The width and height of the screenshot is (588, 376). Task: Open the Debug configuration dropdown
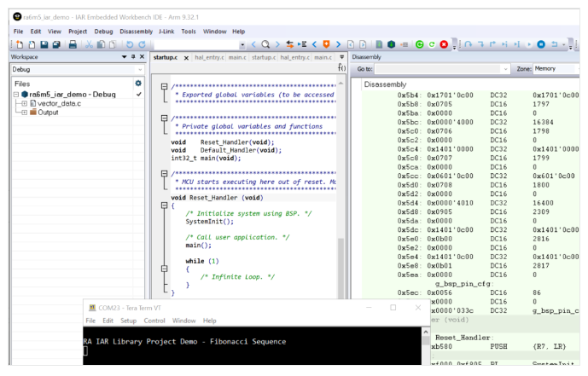pos(140,69)
